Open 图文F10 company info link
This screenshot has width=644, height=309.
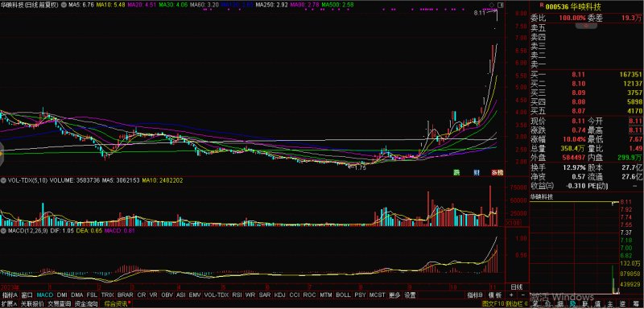pos(493,304)
